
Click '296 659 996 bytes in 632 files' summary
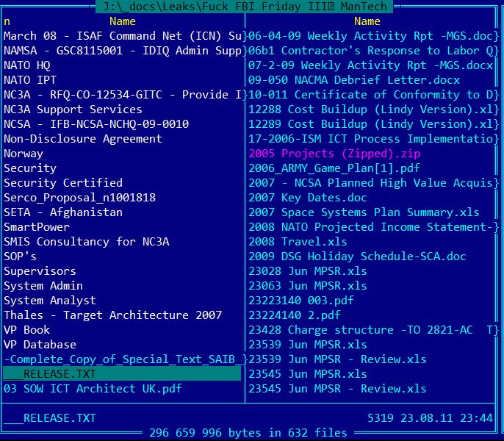pyautogui.click(x=248, y=433)
